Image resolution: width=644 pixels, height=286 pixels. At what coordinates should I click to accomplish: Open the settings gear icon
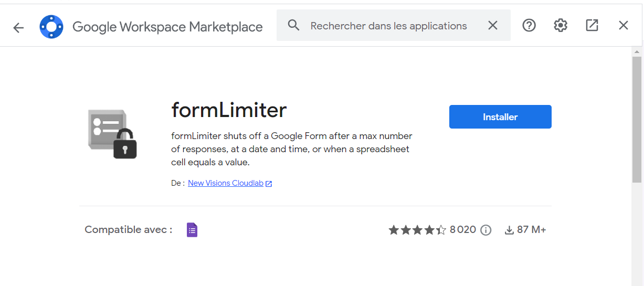click(x=561, y=25)
